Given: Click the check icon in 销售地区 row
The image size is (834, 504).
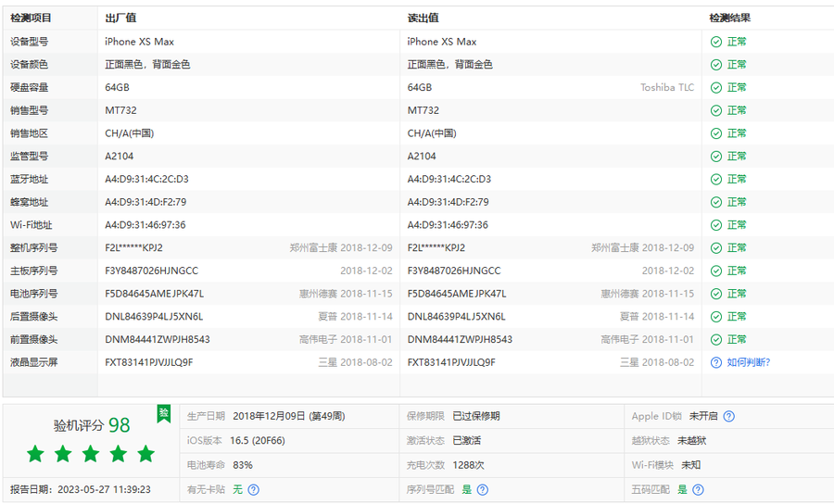Looking at the screenshot, I should coord(716,133).
